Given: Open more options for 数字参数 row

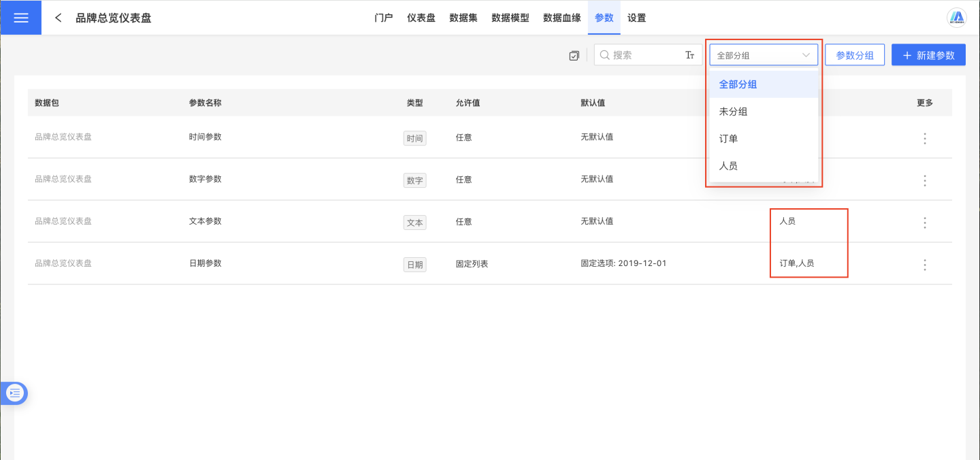Looking at the screenshot, I should [924, 180].
